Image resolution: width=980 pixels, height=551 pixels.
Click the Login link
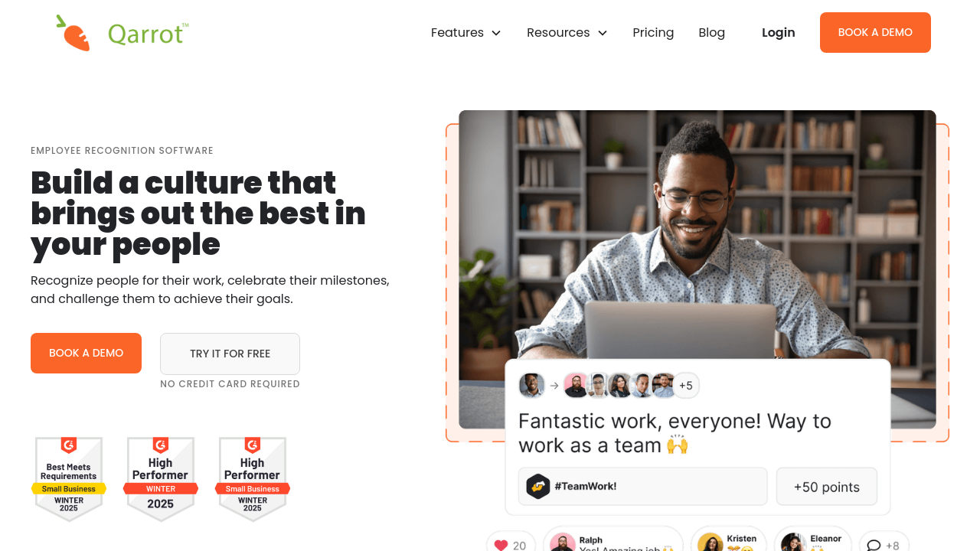pyautogui.click(x=778, y=32)
